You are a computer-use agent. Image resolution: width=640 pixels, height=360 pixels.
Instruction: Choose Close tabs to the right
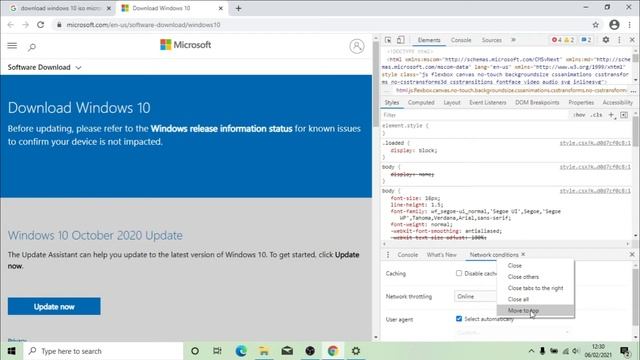click(x=536, y=288)
